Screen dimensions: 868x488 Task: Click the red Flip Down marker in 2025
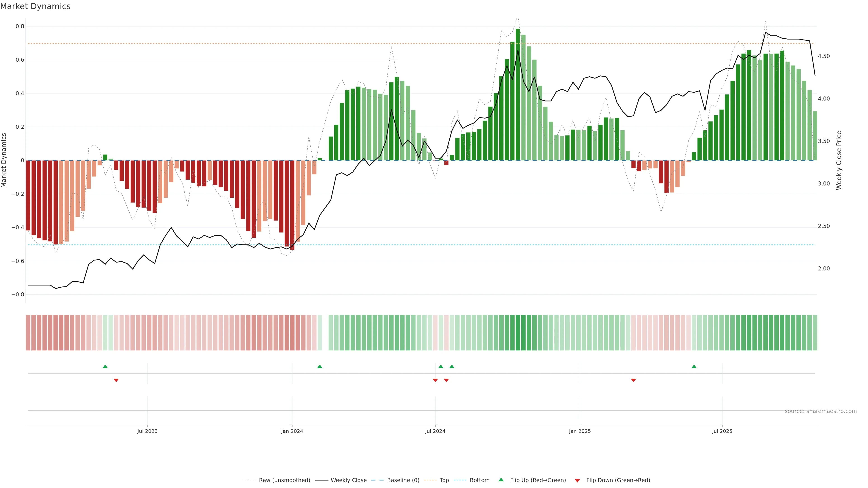pyautogui.click(x=633, y=380)
